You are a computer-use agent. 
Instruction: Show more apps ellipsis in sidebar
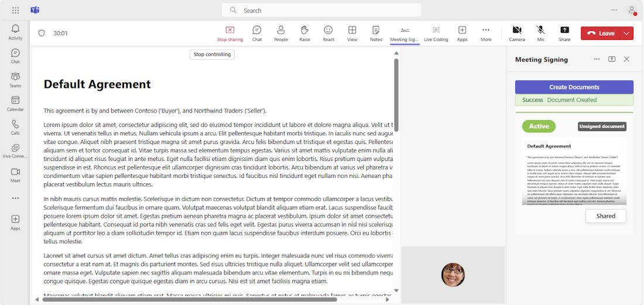coord(15,198)
